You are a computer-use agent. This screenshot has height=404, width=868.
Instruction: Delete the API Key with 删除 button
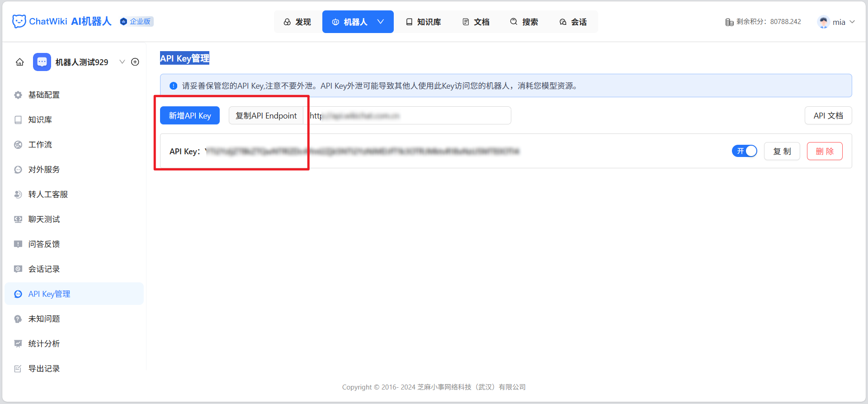(825, 151)
